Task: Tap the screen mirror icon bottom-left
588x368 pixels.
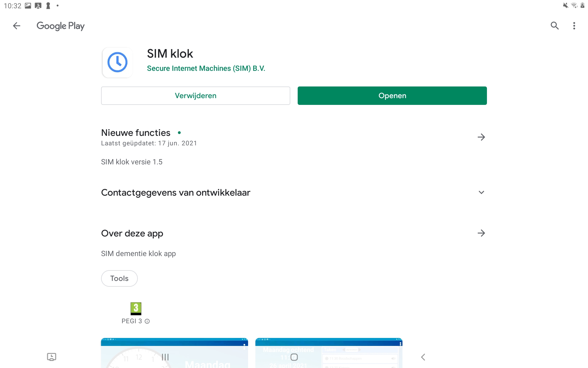Action: tap(51, 357)
